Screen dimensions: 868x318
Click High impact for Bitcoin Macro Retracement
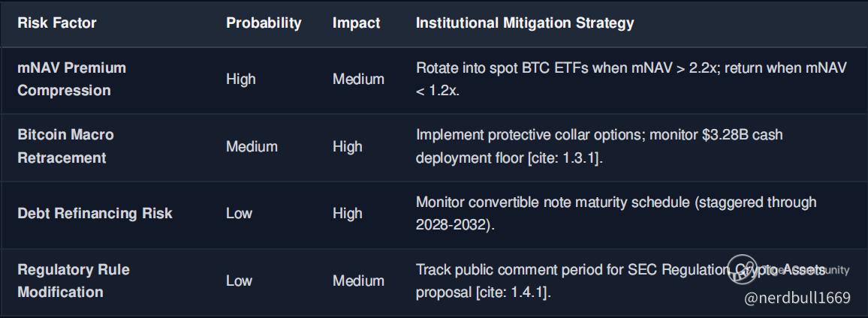(348, 146)
